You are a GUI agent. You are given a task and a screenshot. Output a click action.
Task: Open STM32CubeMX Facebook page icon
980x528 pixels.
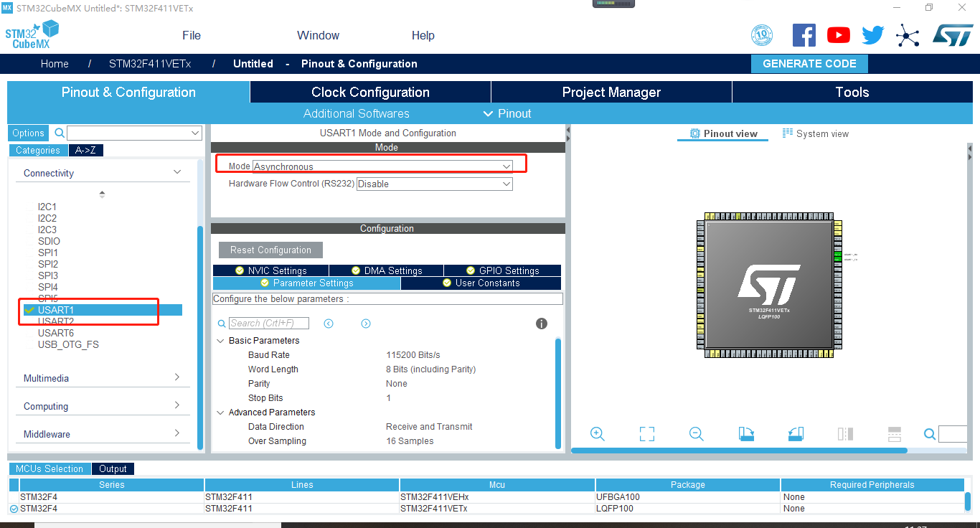click(804, 34)
